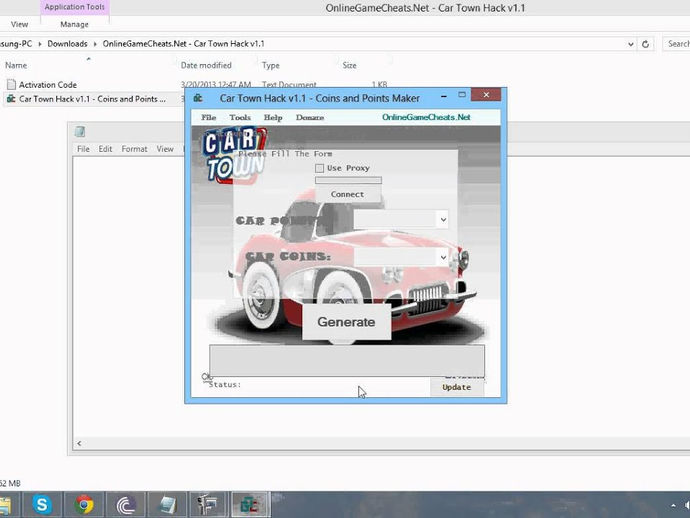
Task: Open the Car Points dropdown
Action: pyautogui.click(x=443, y=220)
